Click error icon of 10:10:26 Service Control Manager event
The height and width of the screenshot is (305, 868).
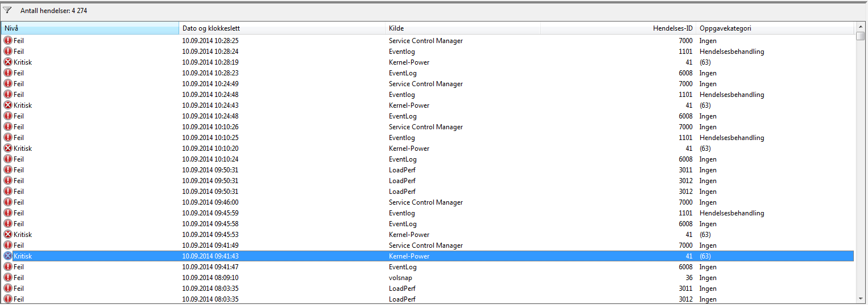click(8, 127)
